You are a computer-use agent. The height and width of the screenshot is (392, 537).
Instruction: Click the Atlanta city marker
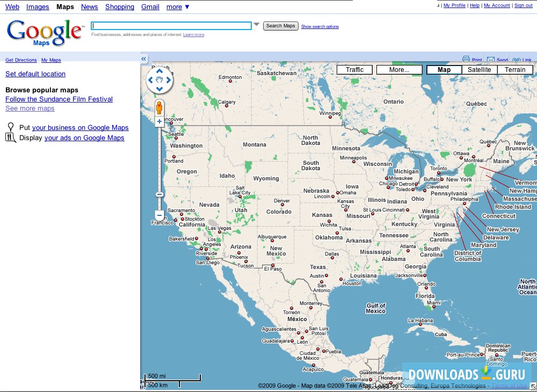[x=408, y=251]
